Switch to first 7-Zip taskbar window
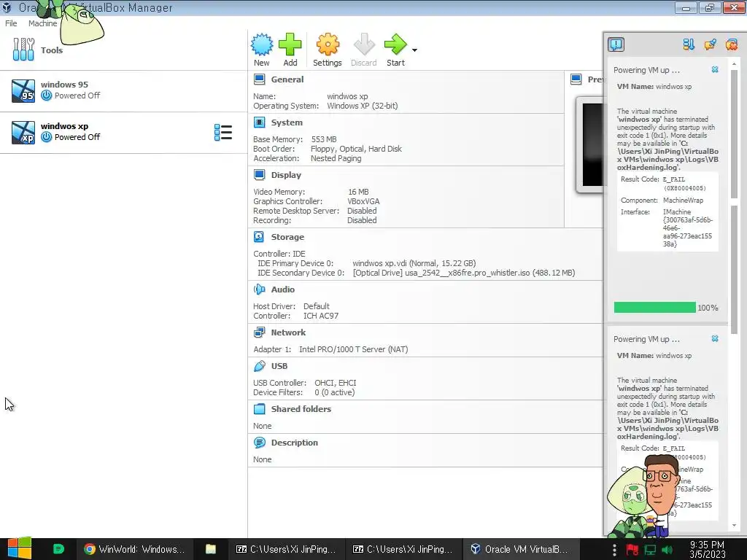The height and width of the screenshot is (560, 747). pos(286,549)
